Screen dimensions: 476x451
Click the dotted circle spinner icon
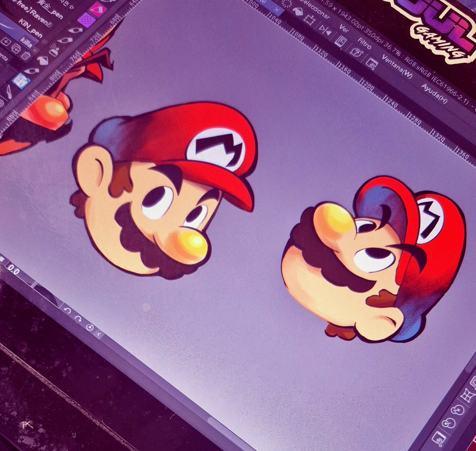[x=286, y=4]
